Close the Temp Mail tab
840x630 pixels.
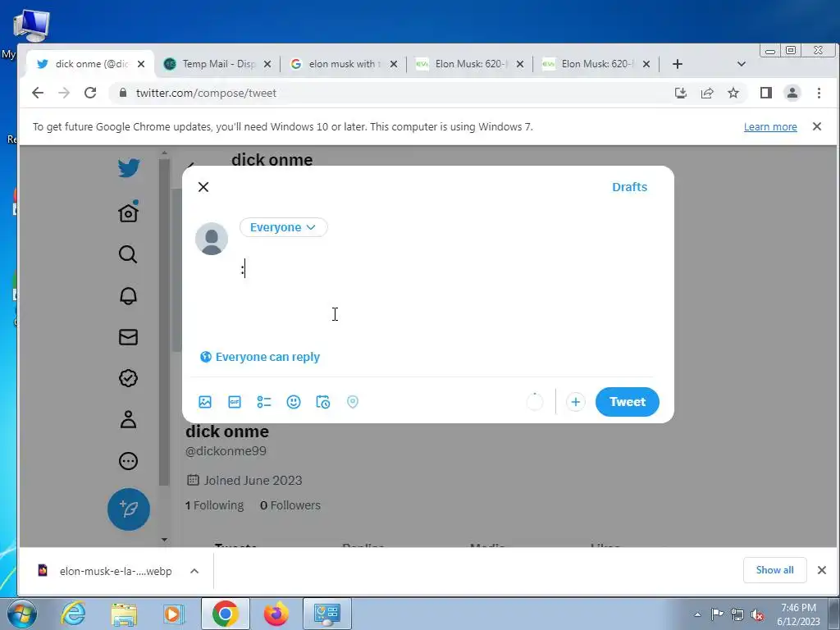pos(267,64)
